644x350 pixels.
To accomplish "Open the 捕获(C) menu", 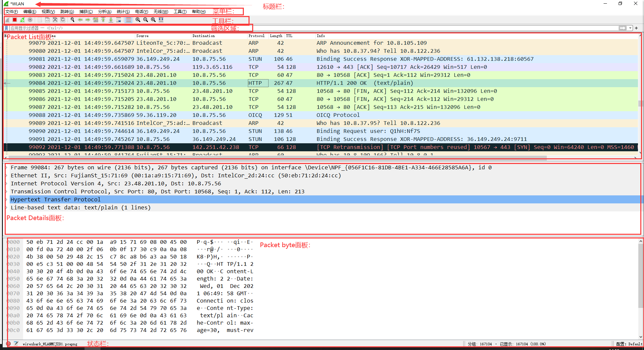I will 86,11.
